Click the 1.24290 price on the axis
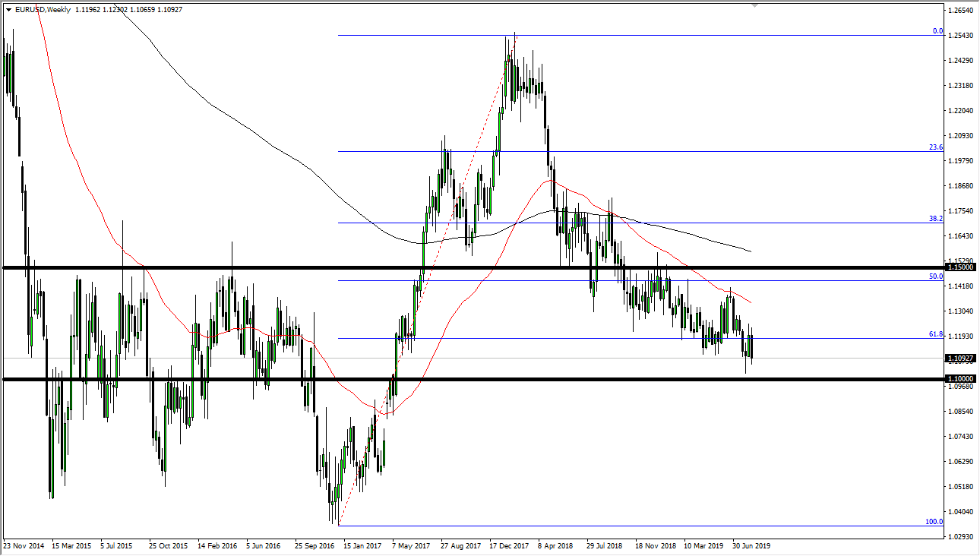This screenshot has height=556, width=980. [959, 60]
